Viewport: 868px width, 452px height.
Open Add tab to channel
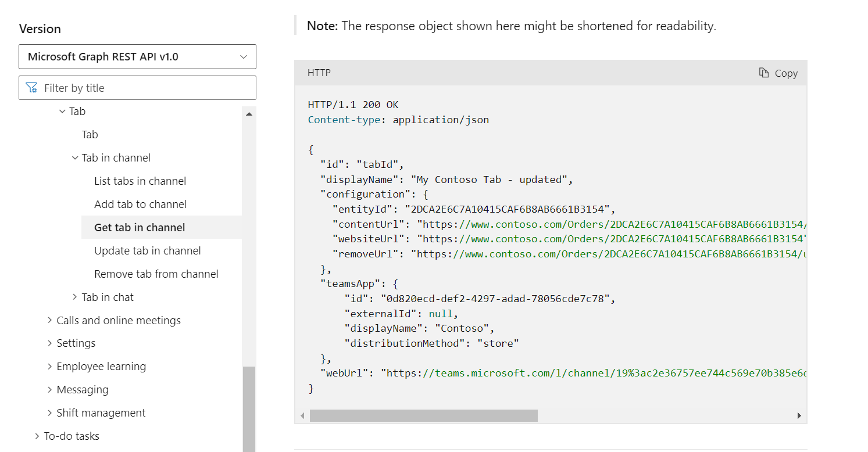point(140,204)
